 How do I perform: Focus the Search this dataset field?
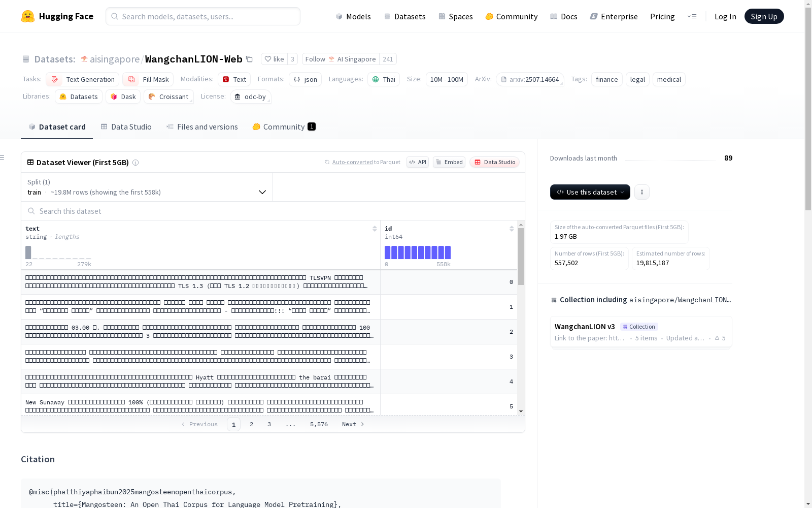click(273, 211)
